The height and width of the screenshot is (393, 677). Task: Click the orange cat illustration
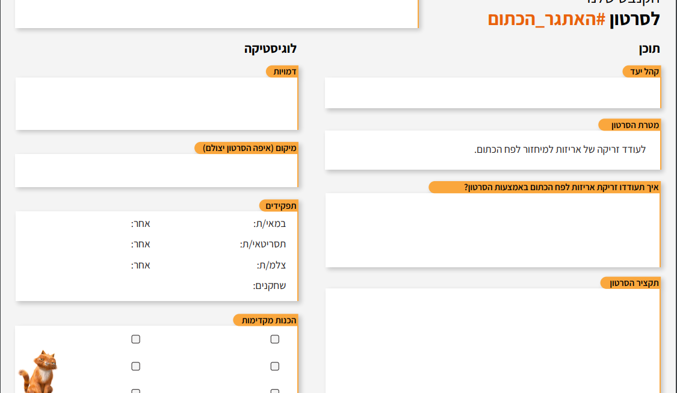tap(38, 371)
